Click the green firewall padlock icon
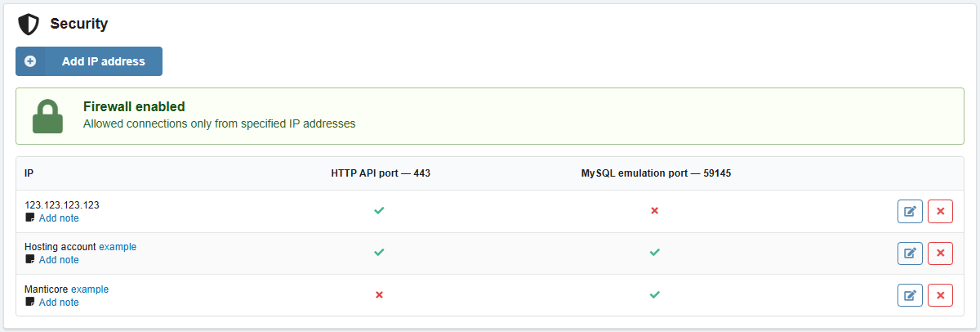 47,116
